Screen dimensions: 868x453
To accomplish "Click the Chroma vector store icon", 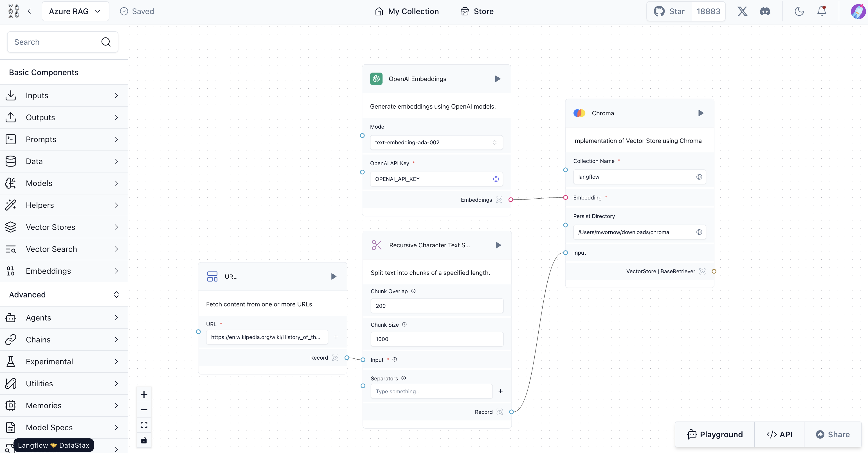I will click(580, 113).
